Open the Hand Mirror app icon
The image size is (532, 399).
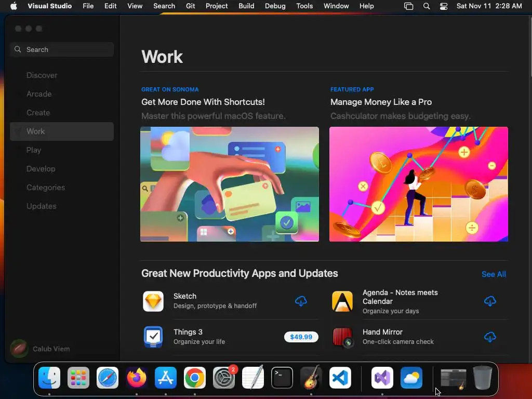[342, 337]
